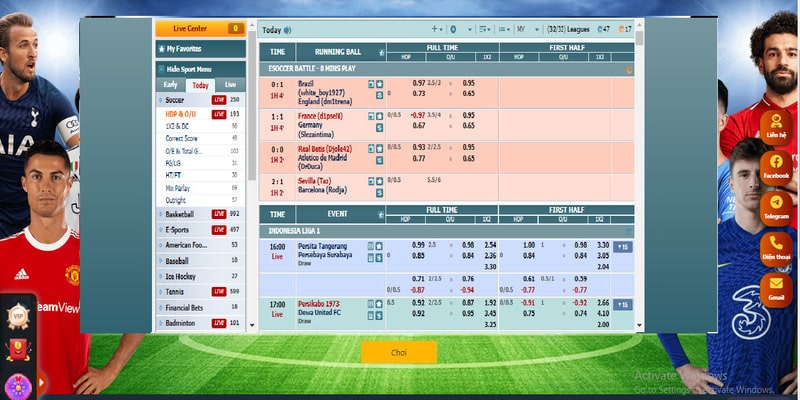Favorite the France vs Germany match
The width and height of the screenshot is (800, 400).
(x=380, y=116)
